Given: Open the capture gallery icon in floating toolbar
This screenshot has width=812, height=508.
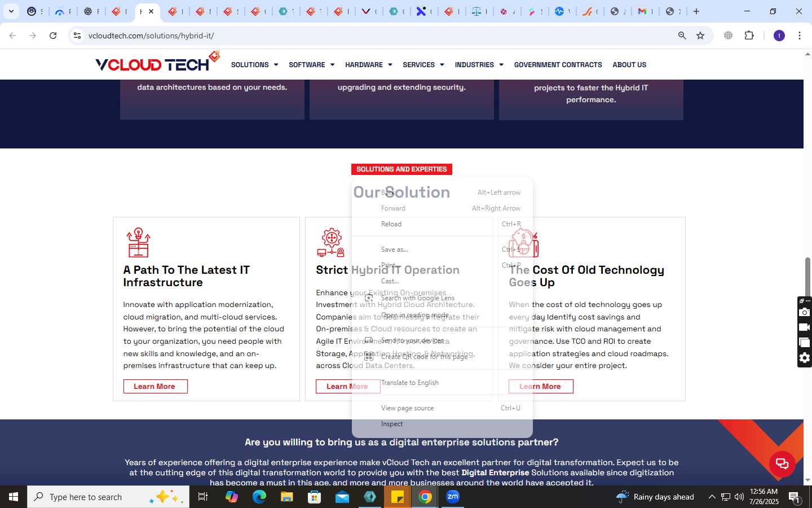Looking at the screenshot, I should click(805, 343).
